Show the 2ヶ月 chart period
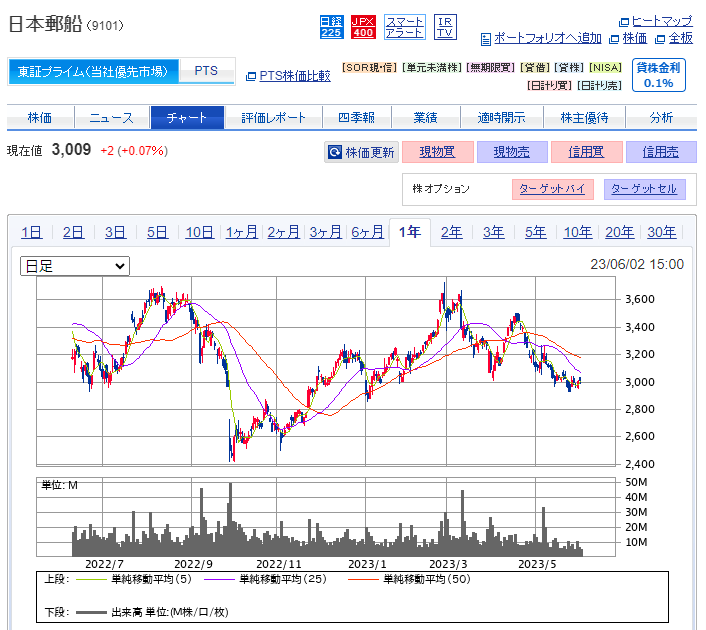The image size is (706, 630). tap(284, 232)
